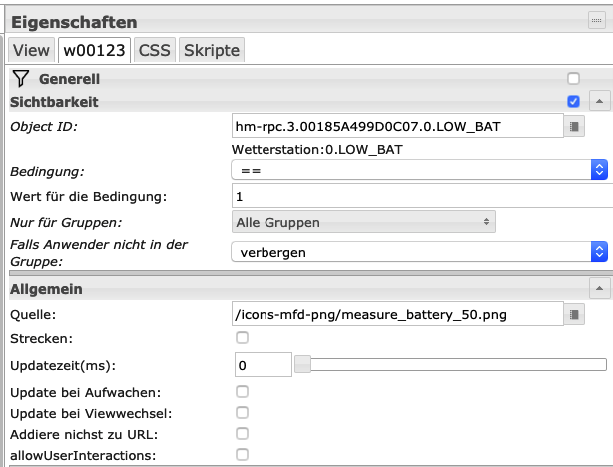Click the Updatezeit slider handle

coord(303,364)
